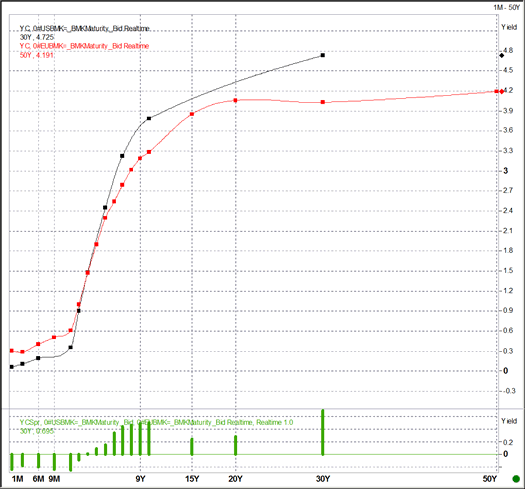Click the '30Y, 4.725' value under the black legend
This screenshot has width=525, height=489.
click(36, 37)
